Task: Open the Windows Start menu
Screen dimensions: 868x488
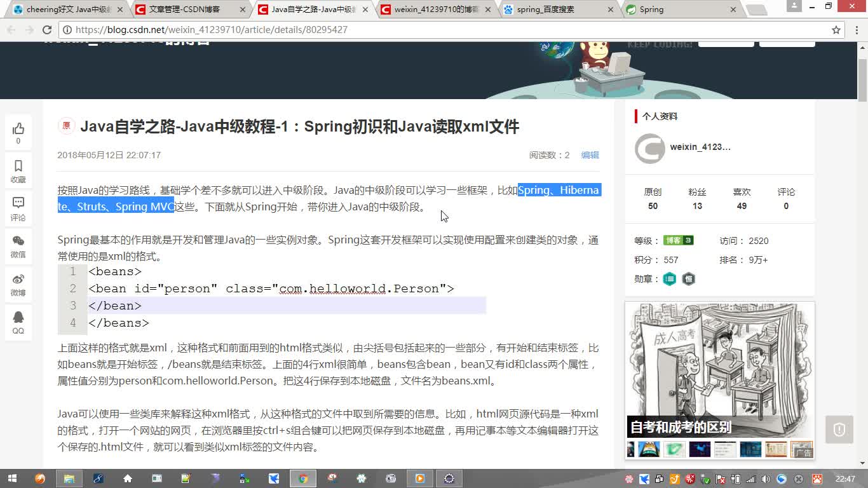Action: click(x=12, y=478)
